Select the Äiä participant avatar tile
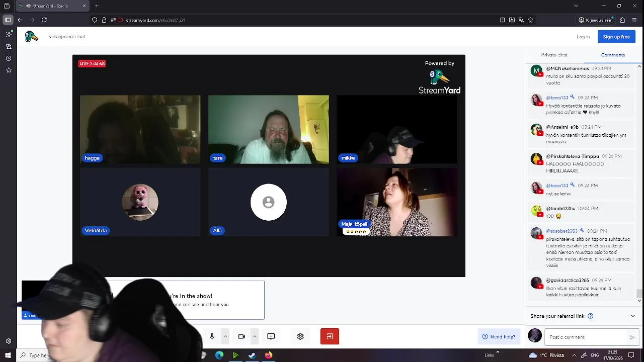This screenshot has width=644, height=362. (x=269, y=202)
